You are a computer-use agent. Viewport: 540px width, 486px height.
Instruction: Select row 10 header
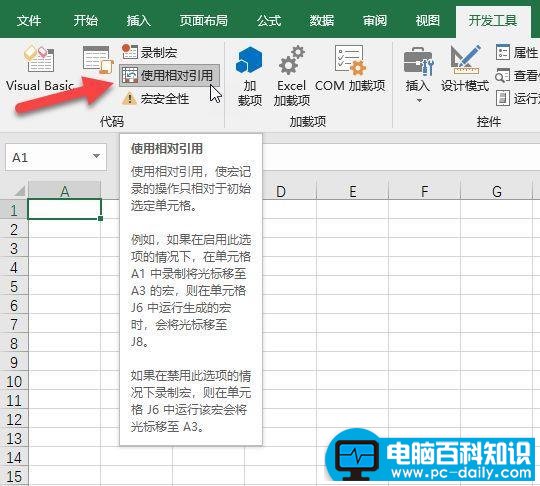[14, 381]
